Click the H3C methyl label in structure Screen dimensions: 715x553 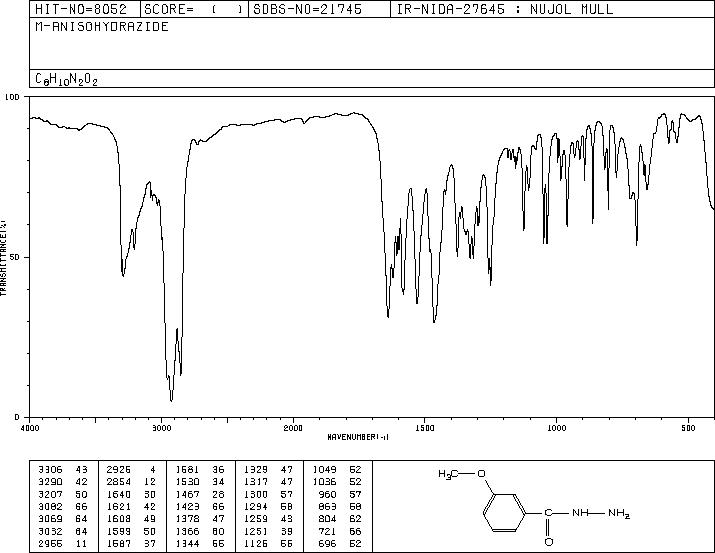point(448,475)
